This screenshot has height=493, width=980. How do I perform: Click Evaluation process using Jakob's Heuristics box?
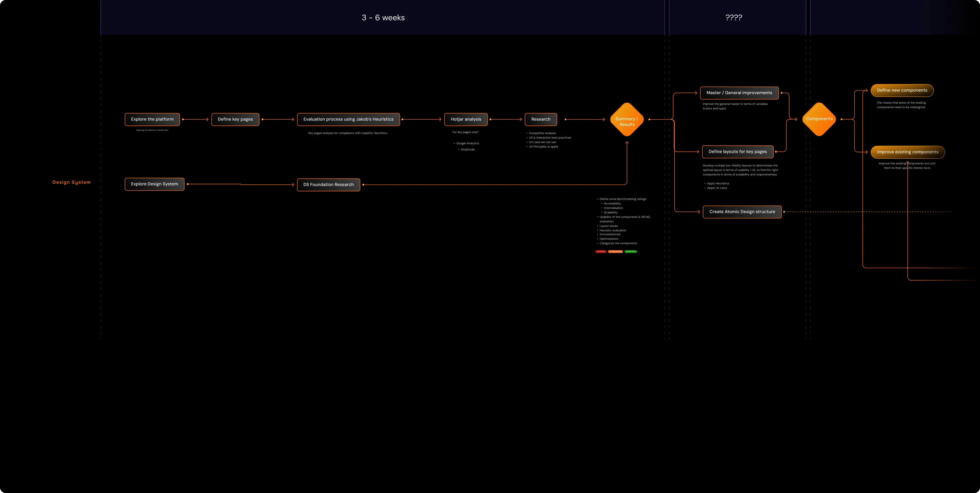click(x=348, y=119)
